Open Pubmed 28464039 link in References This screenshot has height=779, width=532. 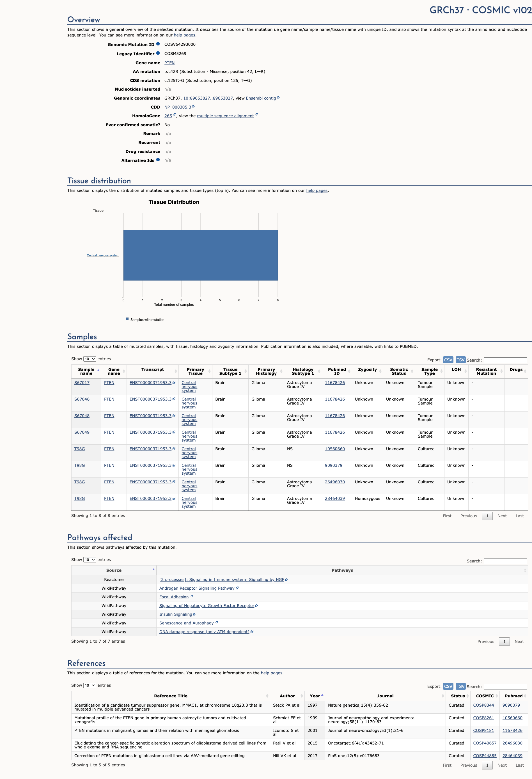pos(512,755)
